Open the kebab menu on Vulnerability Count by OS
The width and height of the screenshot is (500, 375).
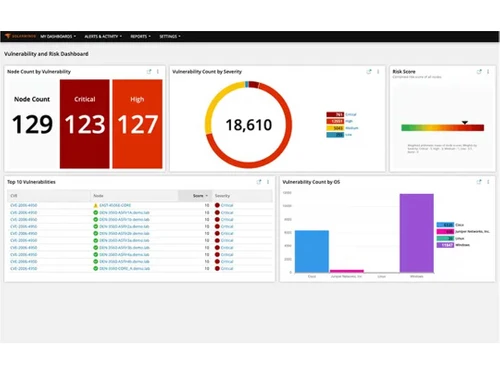pos(488,182)
